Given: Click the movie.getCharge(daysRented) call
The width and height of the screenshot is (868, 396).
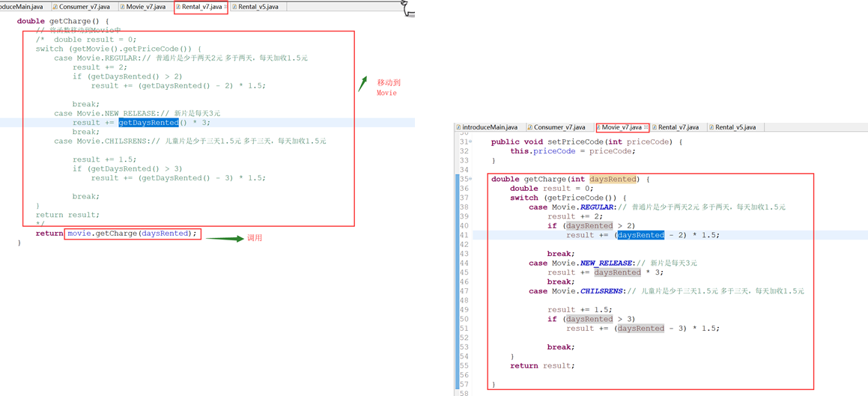Looking at the screenshot, I should (132, 234).
